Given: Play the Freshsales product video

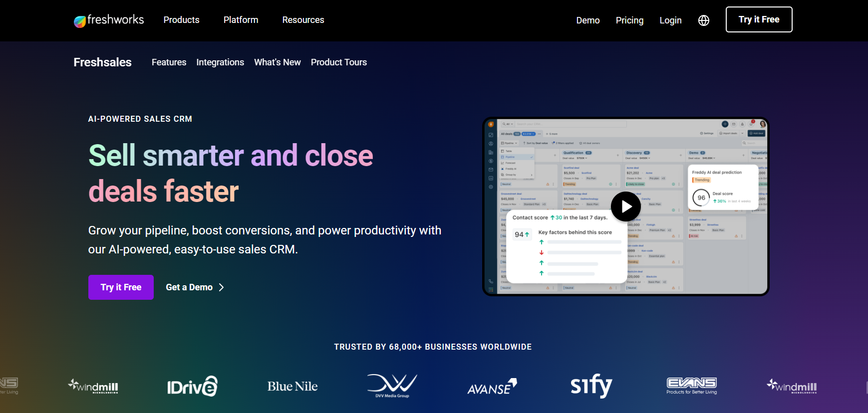Looking at the screenshot, I should coord(626,206).
